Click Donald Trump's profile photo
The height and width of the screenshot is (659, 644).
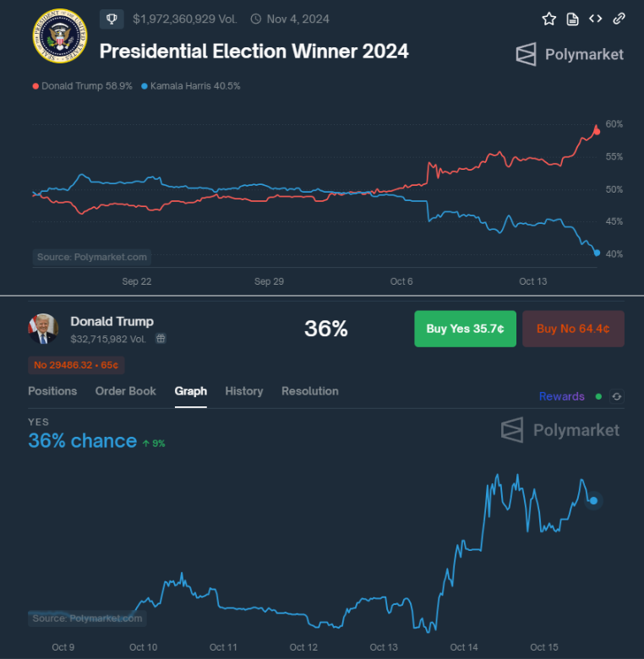point(42,329)
